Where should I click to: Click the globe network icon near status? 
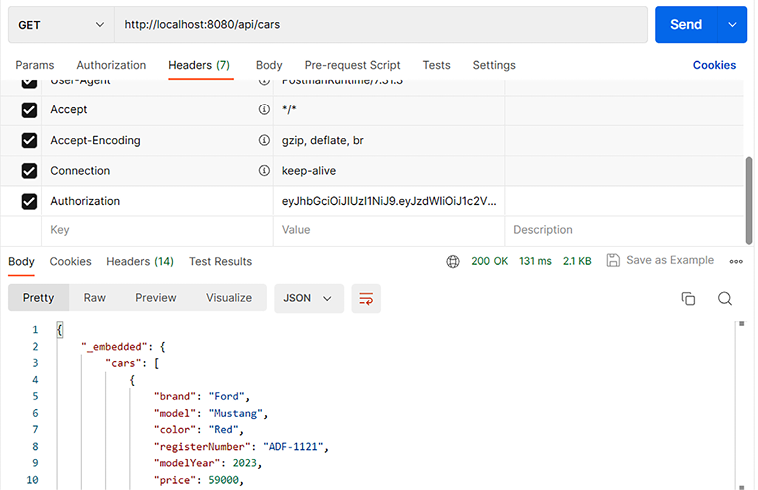(453, 261)
